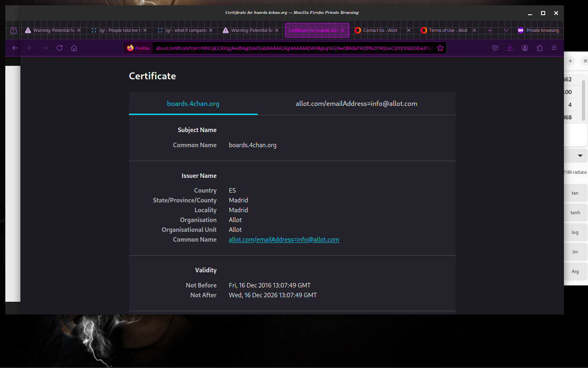588x368 pixels.
Task: Open the allot.com/emailAddress issuer link
Action: pyautogui.click(x=284, y=240)
